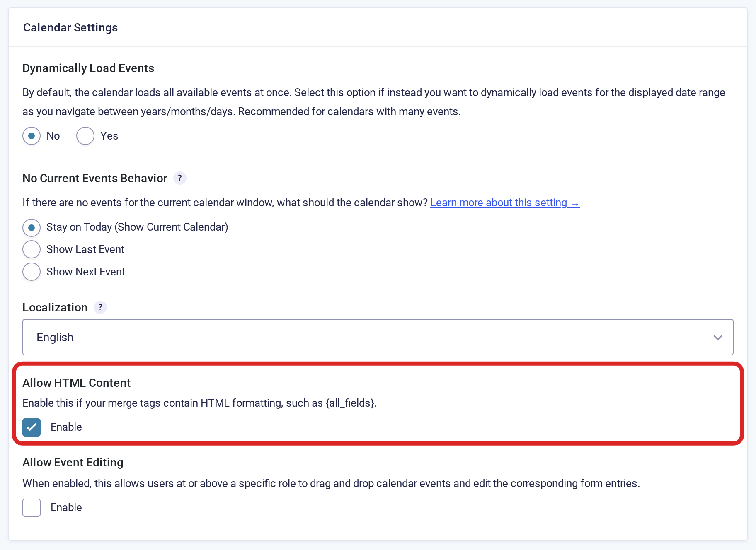Check Allow Event Editing Enable checkbox
The width and height of the screenshot is (756, 550).
tap(31, 507)
